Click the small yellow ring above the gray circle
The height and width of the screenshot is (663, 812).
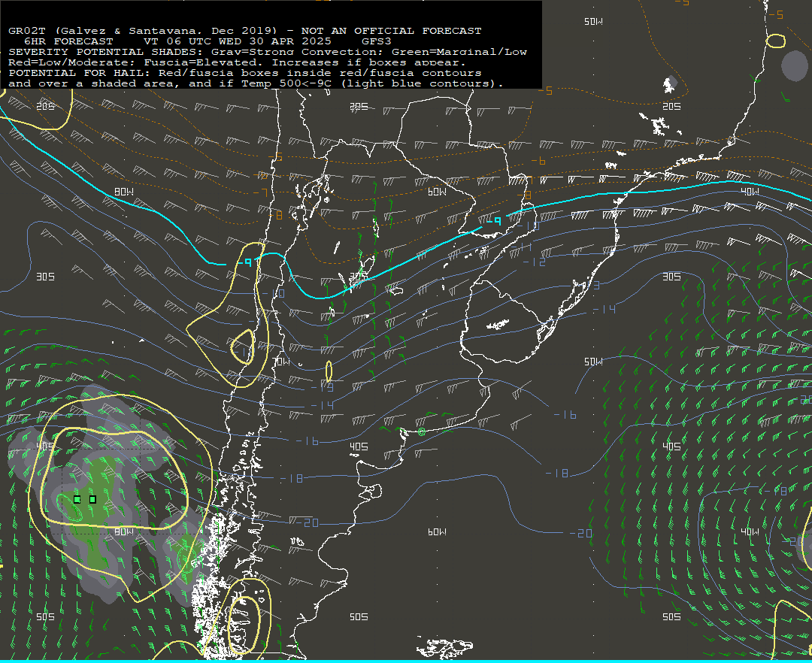[x=775, y=41]
